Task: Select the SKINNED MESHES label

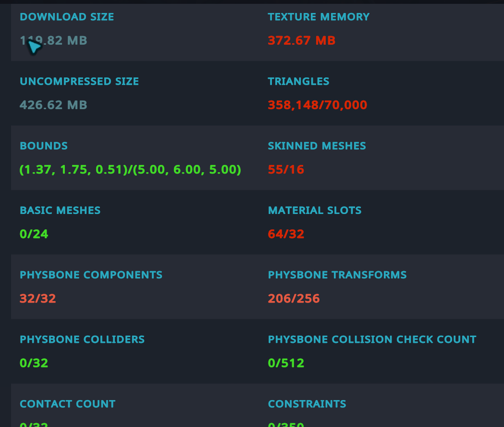Action: [317, 146]
